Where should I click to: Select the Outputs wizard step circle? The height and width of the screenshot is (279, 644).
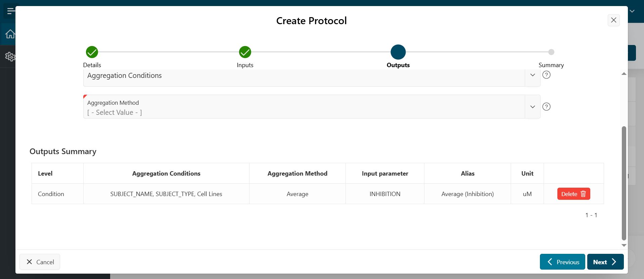tap(398, 52)
